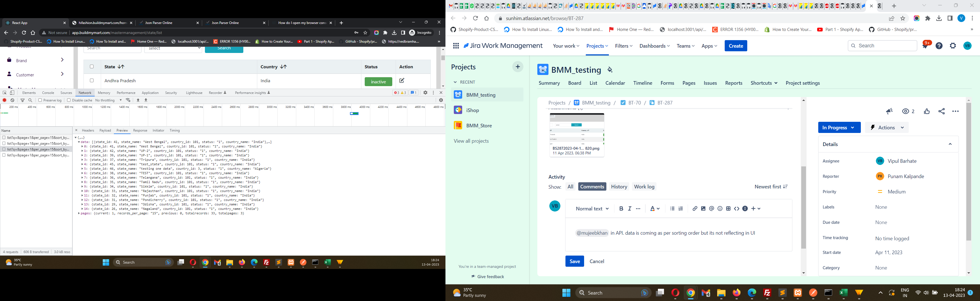Click the DevTools inspect element icon
This screenshot has width=980, height=301.
(x=4, y=93)
